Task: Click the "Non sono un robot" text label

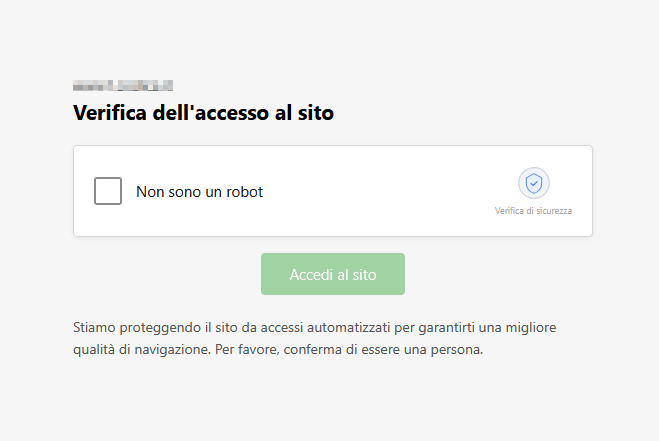Action: [199, 192]
